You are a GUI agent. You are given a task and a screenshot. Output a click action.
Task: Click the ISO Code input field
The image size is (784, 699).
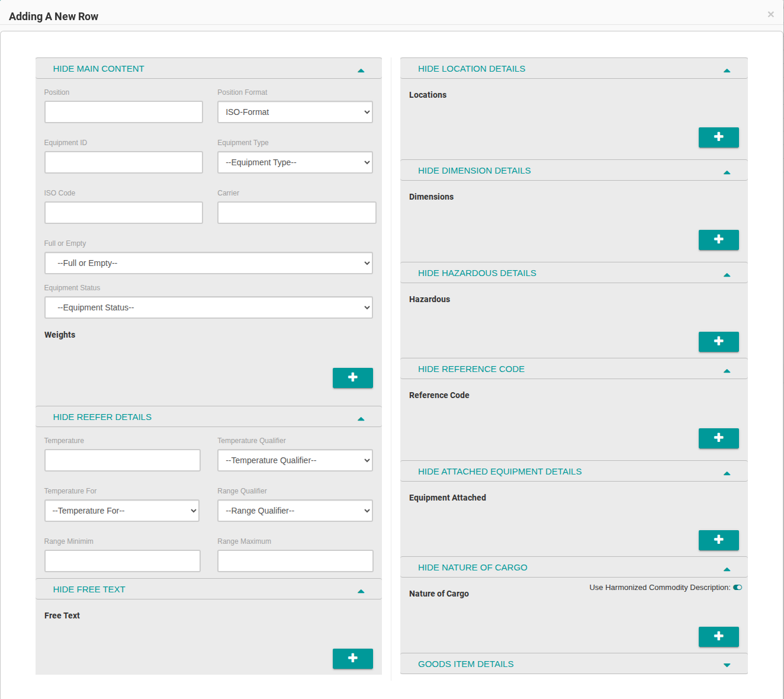click(x=124, y=213)
